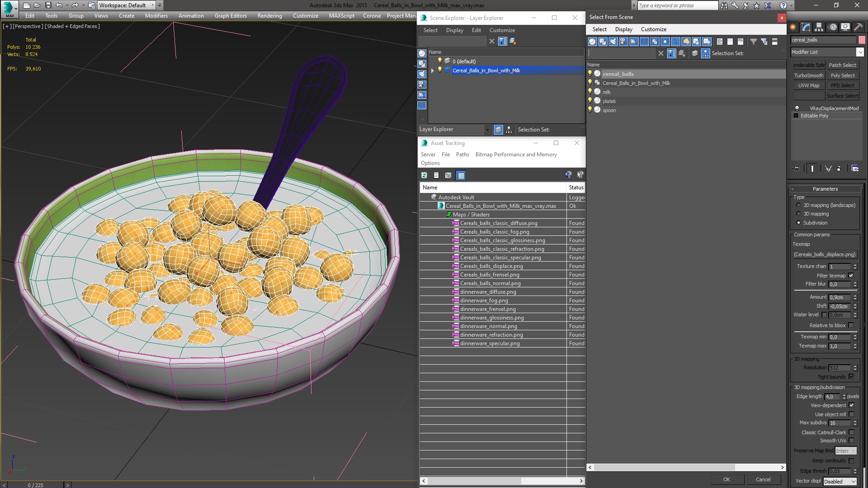Image resolution: width=868 pixels, height=488 pixels.
Task: Collapse the Parameters rollout
Action: [x=825, y=189]
